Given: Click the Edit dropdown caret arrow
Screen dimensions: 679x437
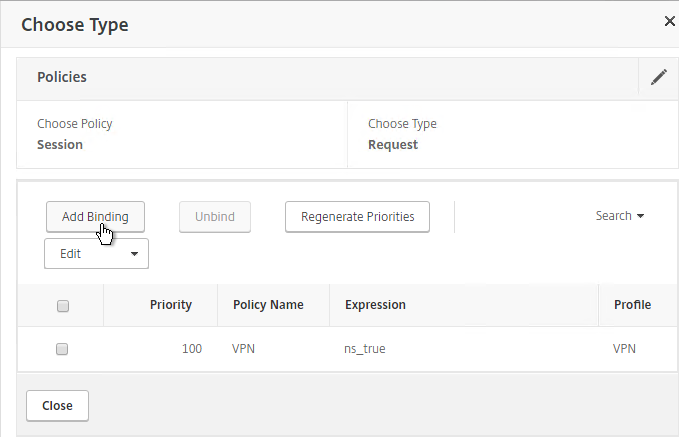Looking at the screenshot, I should [134, 254].
